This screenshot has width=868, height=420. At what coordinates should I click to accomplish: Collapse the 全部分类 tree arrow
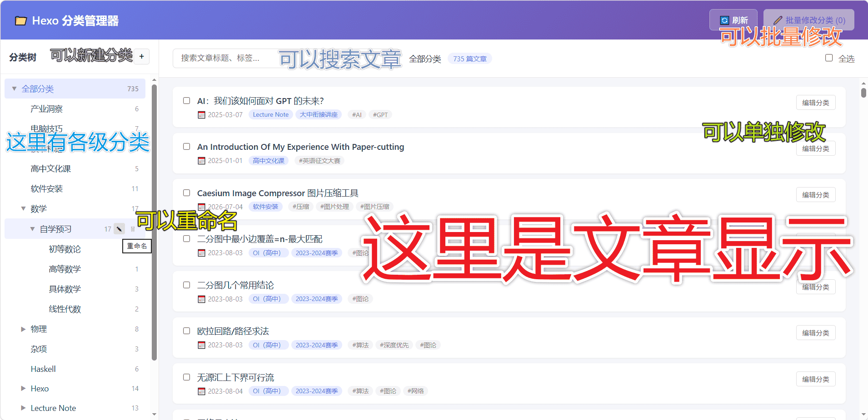[14, 89]
